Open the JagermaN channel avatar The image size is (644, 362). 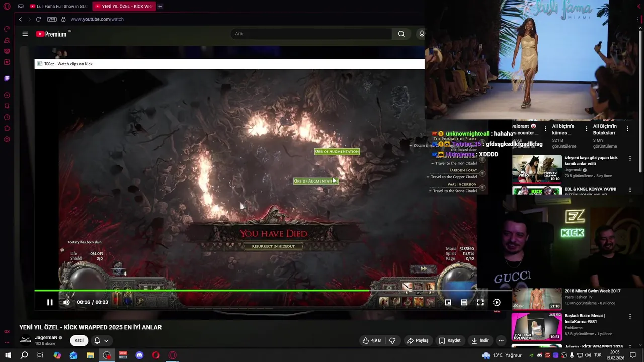[25, 340]
